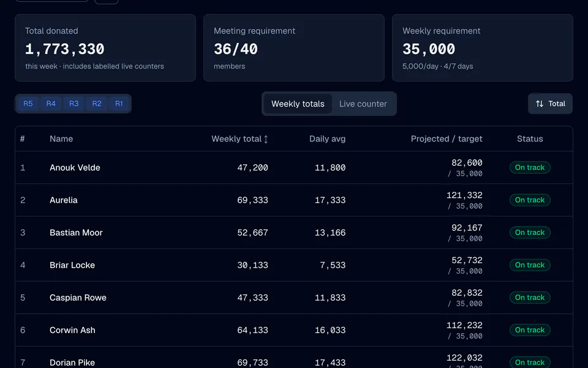Select the Bastian Moor member name

coord(76,232)
